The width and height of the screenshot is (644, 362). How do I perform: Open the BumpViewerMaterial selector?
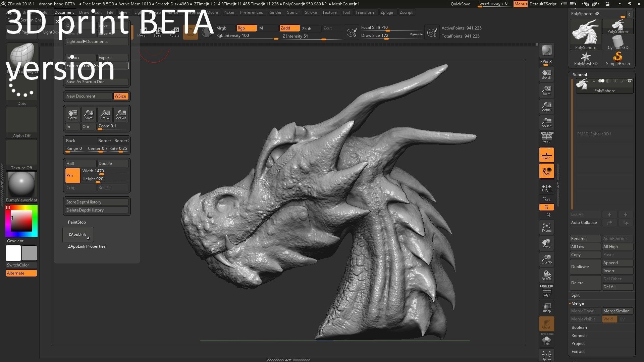(21, 187)
